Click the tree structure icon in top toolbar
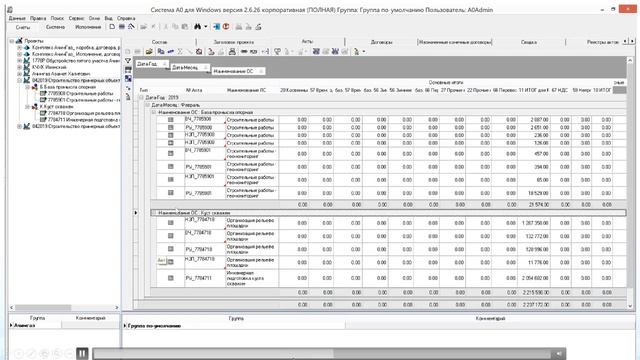 coord(131,27)
